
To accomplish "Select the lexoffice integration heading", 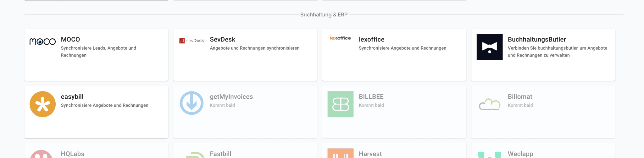I will (371, 40).
